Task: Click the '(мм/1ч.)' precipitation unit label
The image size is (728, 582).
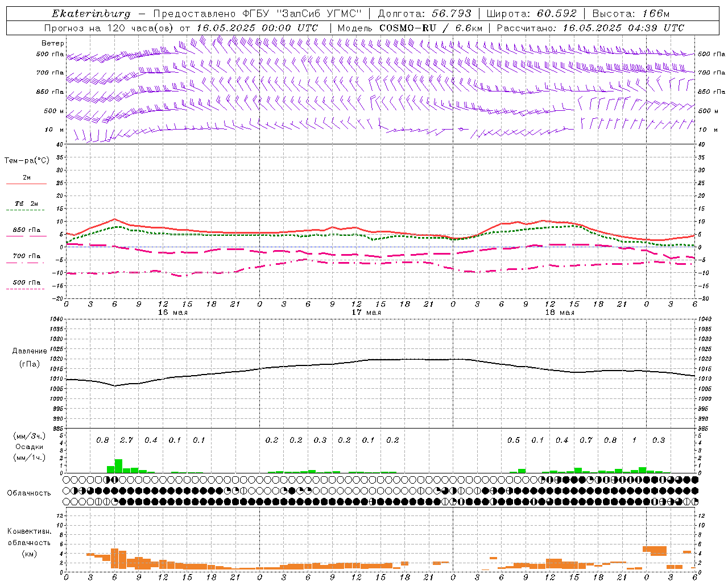Action: pos(29,457)
